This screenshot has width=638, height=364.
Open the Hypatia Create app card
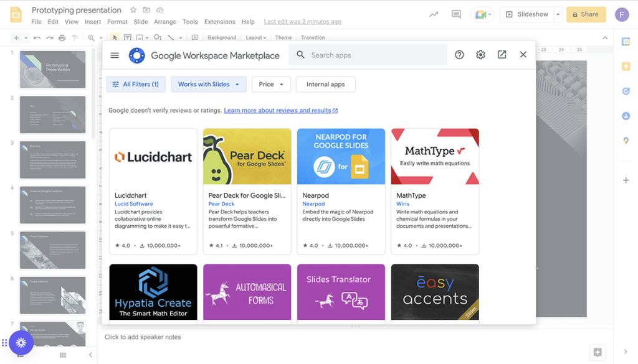[153, 294]
